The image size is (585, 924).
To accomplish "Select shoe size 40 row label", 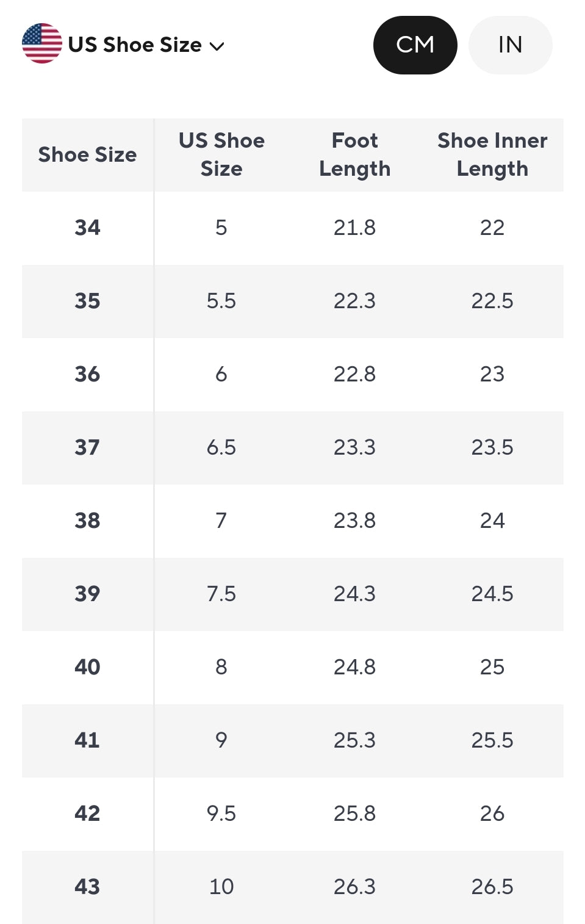I will click(x=87, y=667).
